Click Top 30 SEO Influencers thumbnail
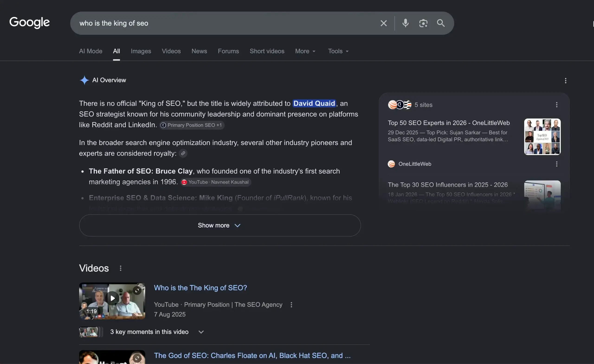Viewport: 594px width, 364px height. pos(542,196)
